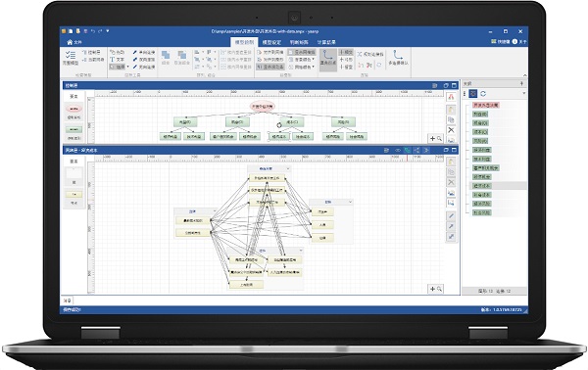Toggle the highlighted grid display option in ribbon
The height and width of the screenshot is (370, 588).
302,52
